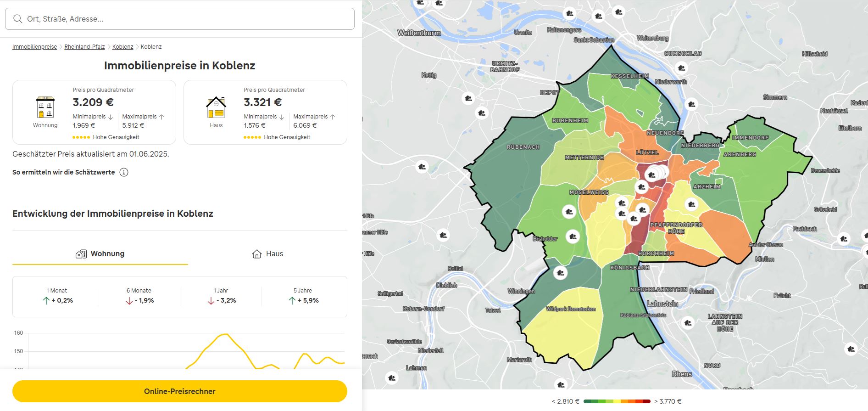Click the property marker near Bisholder
The width and height of the screenshot is (868, 411).
pos(572,236)
